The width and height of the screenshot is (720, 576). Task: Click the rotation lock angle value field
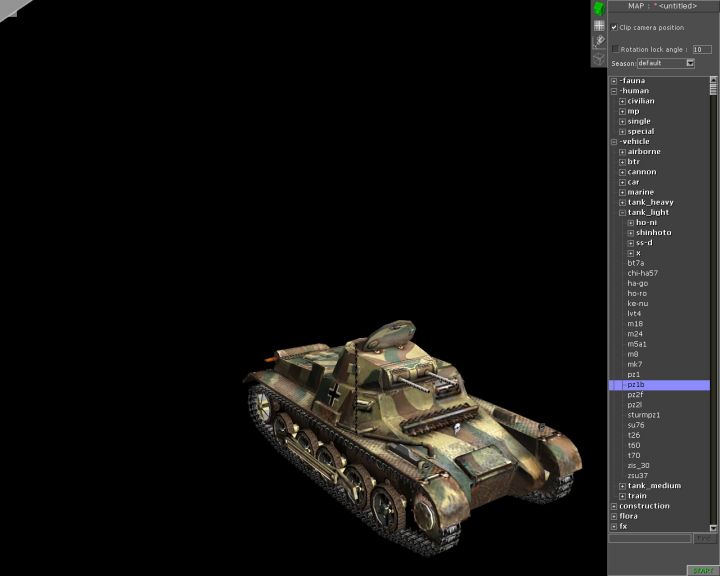[701, 48]
